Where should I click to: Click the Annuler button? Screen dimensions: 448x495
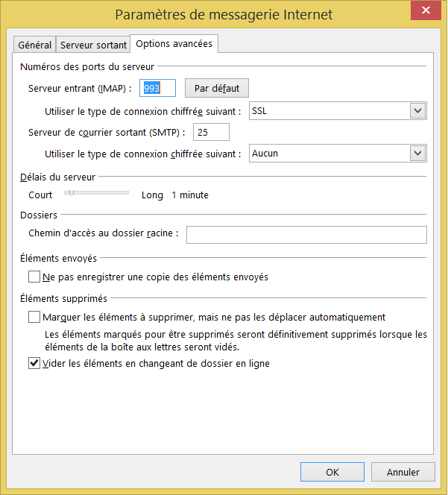(x=403, y=472)
